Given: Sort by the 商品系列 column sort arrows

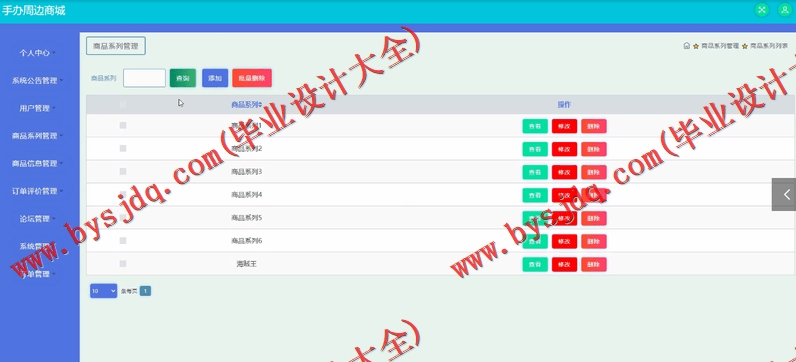Looking at the screenshot, I should [260, 105].
